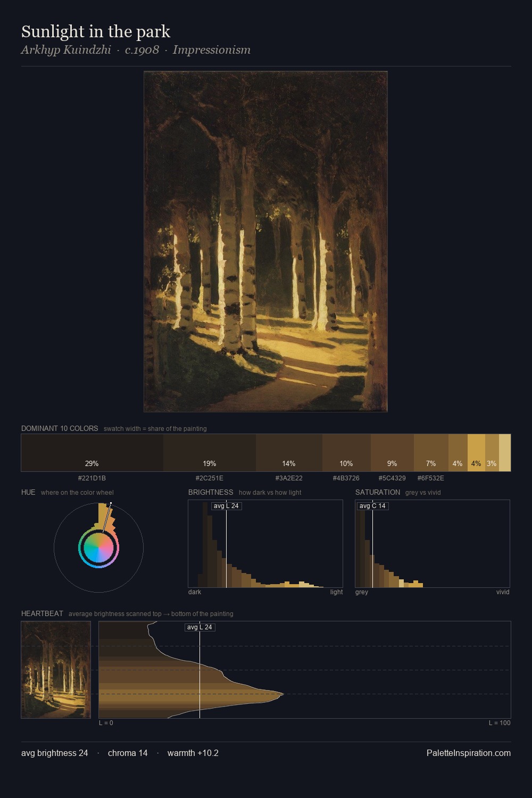
Task: Open the large painting image
Action: [265, 242]
